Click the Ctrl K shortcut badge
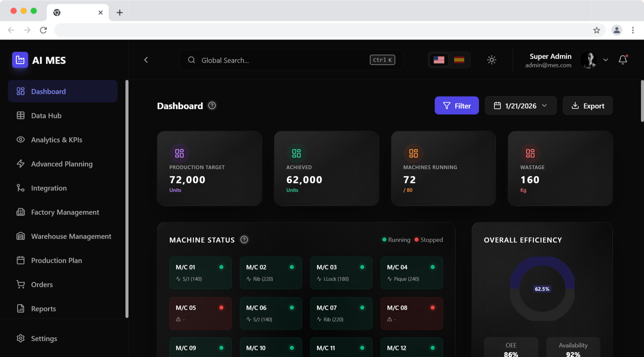This screenshot has width=644, height=357. (x=382, y=60)
